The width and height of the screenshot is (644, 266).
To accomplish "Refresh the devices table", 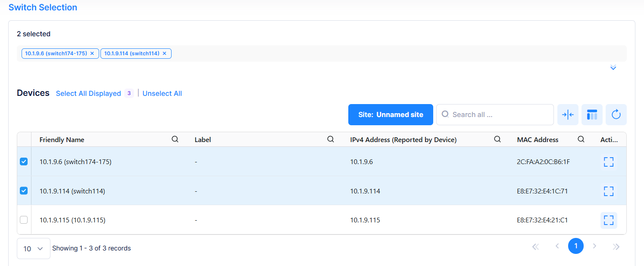I will coord(616,114).
